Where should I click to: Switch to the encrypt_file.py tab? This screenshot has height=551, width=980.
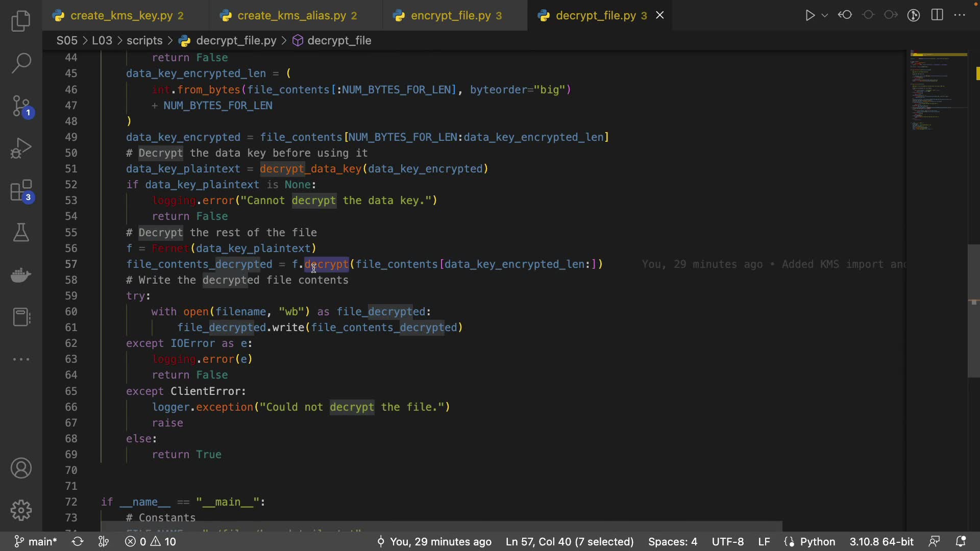pos(451,16)
